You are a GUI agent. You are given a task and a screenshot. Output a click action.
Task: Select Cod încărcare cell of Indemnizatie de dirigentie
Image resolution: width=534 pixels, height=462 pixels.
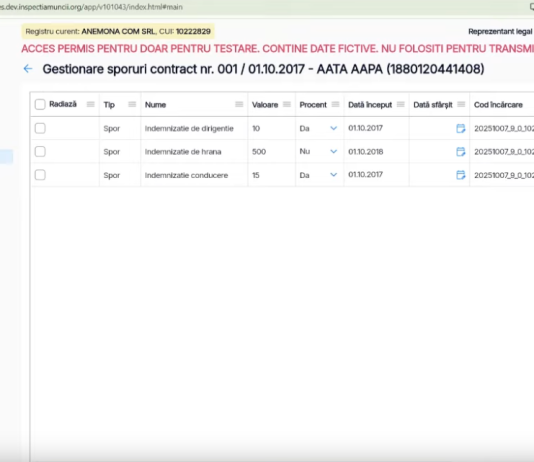[x=502, y=128]
